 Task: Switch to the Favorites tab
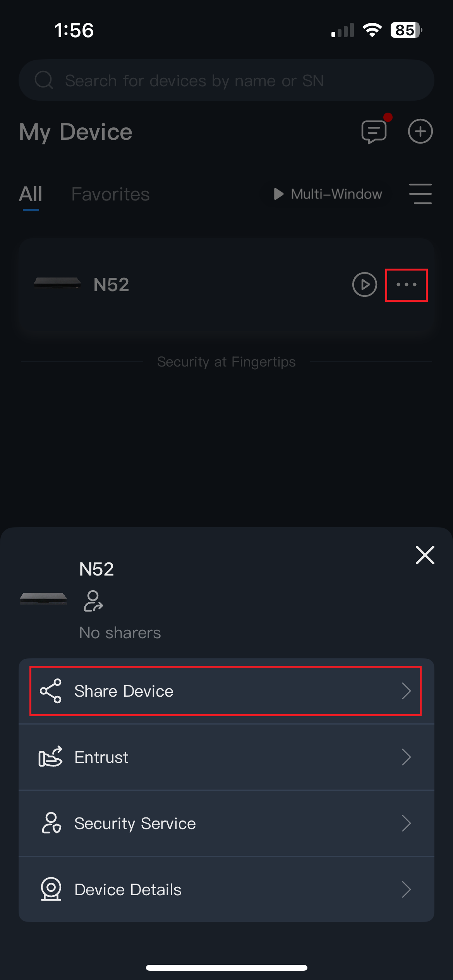pos(110,194)
